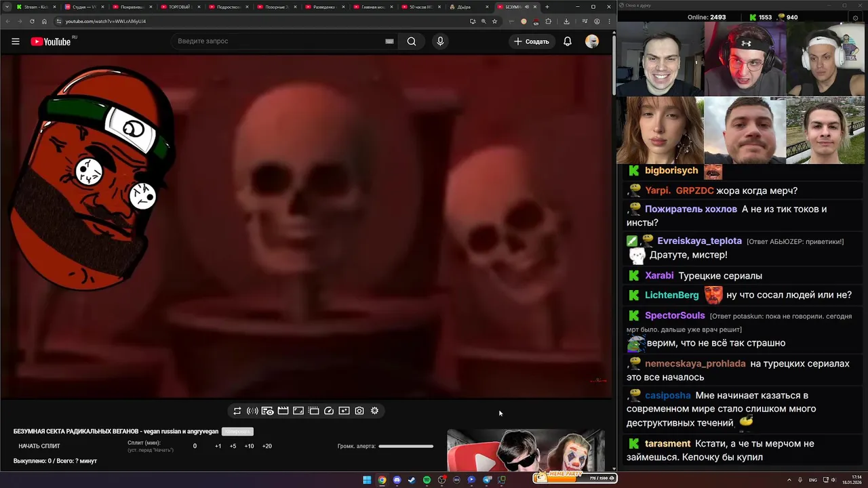Open the YouTube guide hamburger menu
The height and width of the screenshot is (488, 868).
(15, 41)
